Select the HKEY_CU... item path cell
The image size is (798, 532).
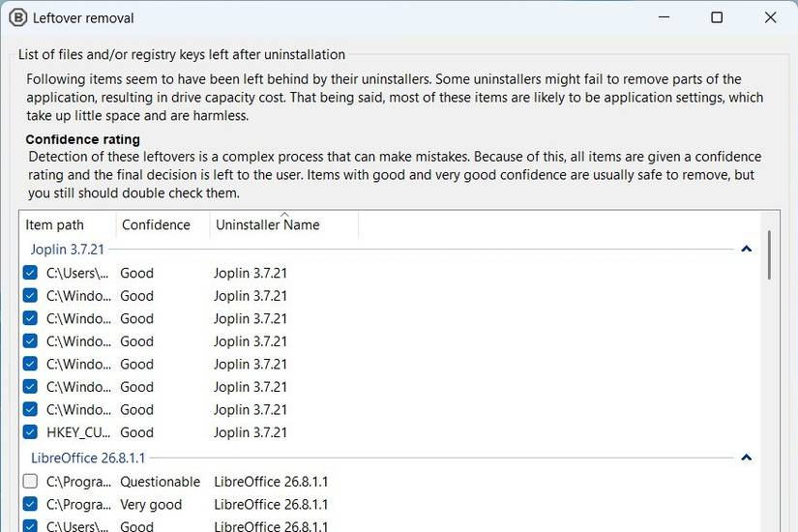coord(78,432)
